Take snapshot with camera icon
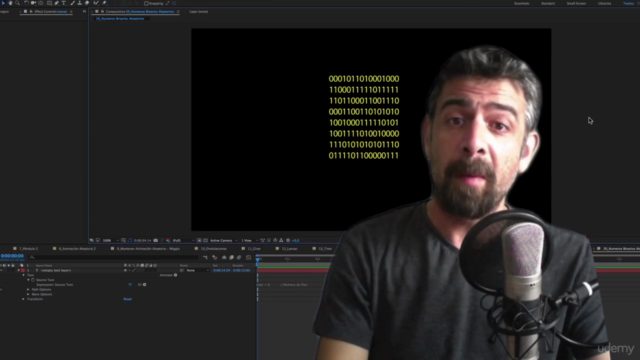The image size is (640, 360). pos(156,240)
